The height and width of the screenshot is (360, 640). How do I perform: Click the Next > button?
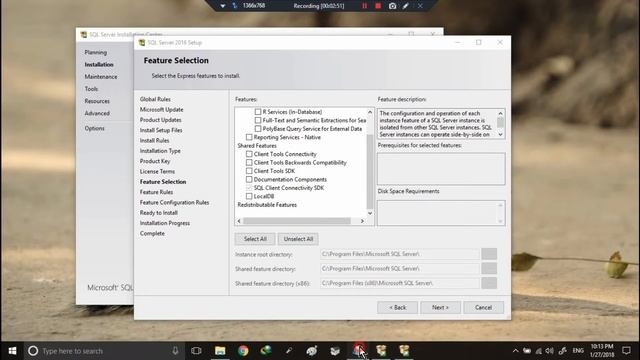pos(440,307)
